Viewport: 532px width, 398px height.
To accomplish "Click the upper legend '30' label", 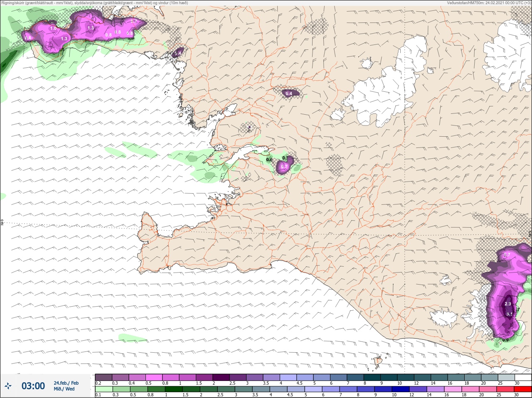I will coord(517,383).
